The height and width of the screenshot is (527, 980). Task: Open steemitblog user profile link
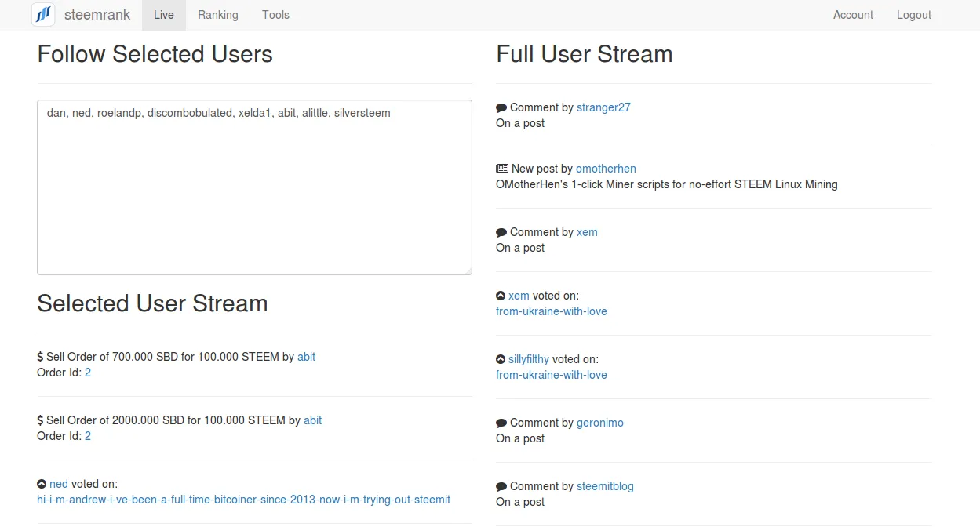coord(605,486)
